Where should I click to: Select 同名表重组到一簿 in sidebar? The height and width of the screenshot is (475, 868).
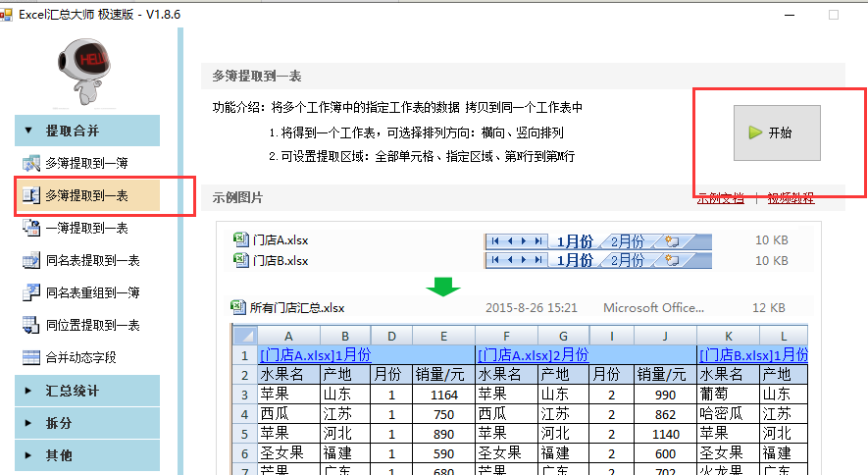[87, 292]
